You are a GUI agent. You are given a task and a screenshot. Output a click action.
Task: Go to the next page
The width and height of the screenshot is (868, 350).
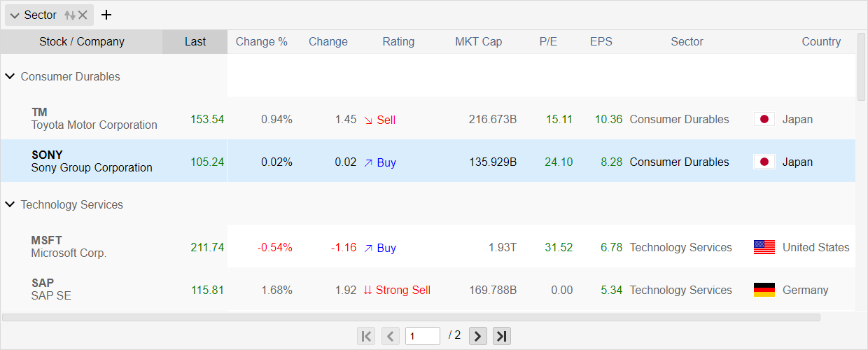tap(478, 336)
